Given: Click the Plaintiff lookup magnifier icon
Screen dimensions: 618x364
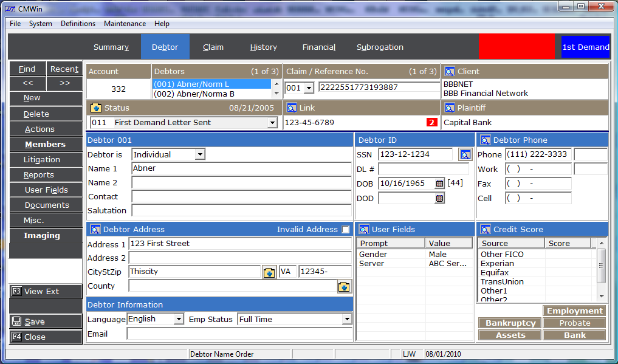Looking at the screenshot, I should 450,108.
